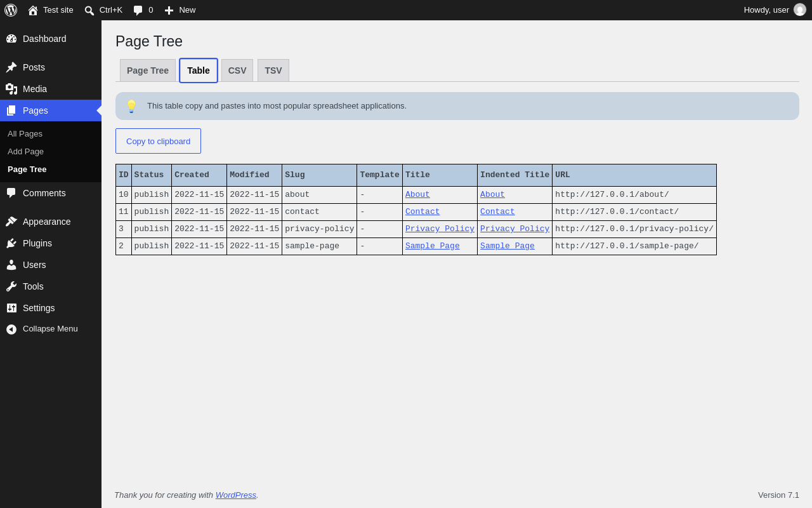Image resolution: width=812 pixels, height=508 pixels.
Task: Switch to the CSV tab
Action: click(x=237, y=70)
